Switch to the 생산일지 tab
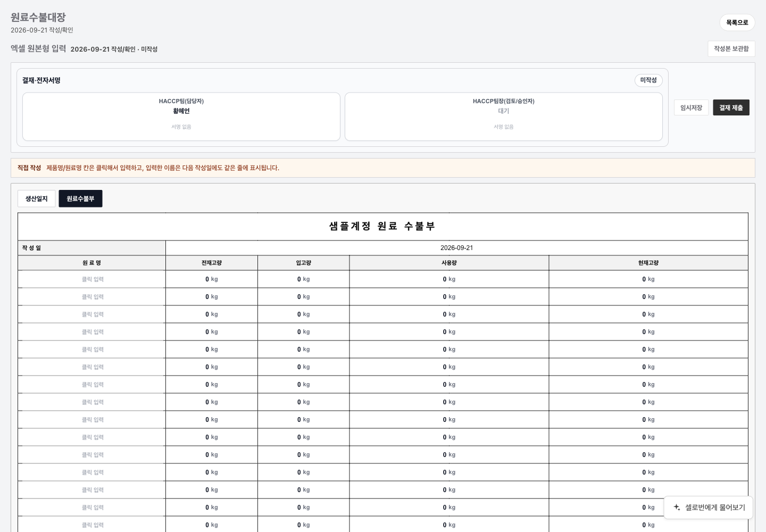Viewport: 766px width, 532px height. [x=37, y=198]
